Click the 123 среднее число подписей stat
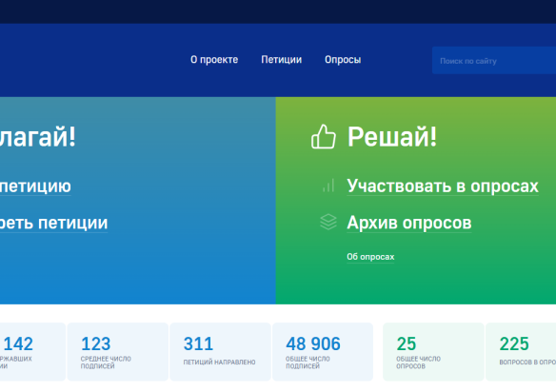556x392 pixels. point(118,352)
